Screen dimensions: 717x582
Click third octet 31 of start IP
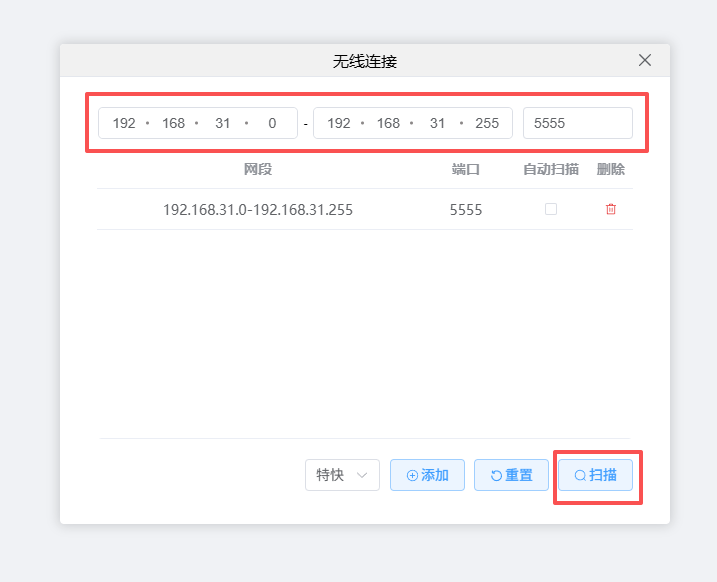pyautogui.click(x=223, y=123)
